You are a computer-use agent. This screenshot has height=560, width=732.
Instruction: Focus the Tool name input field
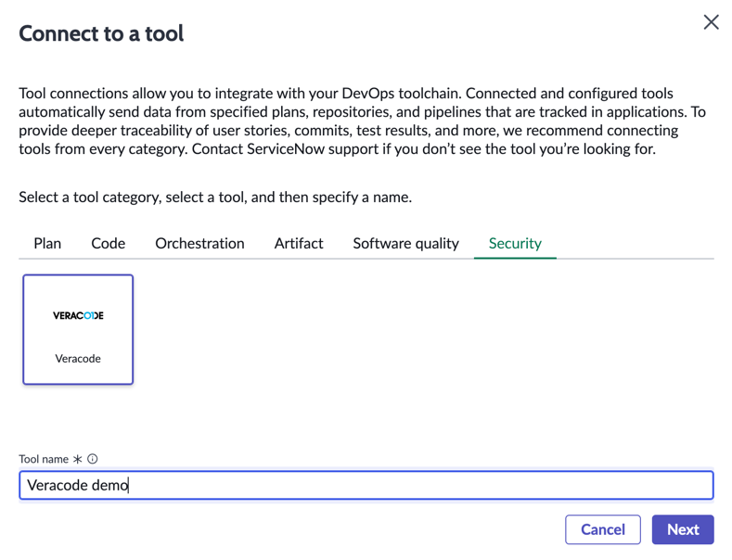tap(366, 485)
